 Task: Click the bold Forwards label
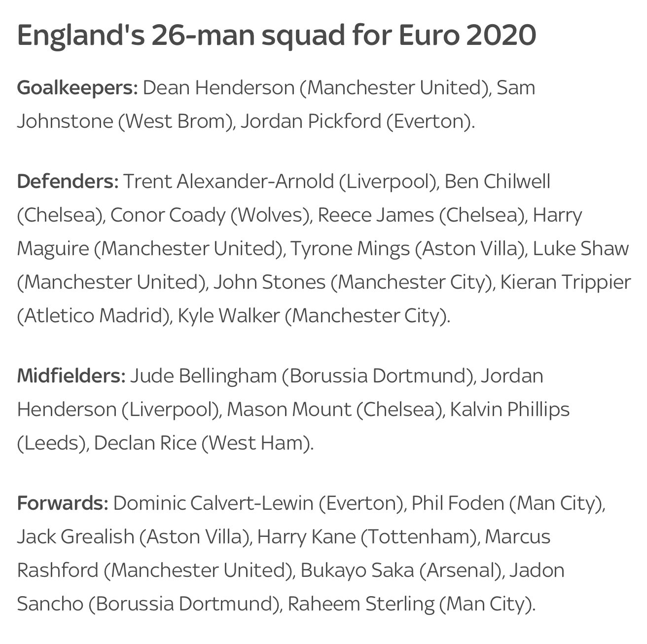[63, 503]
